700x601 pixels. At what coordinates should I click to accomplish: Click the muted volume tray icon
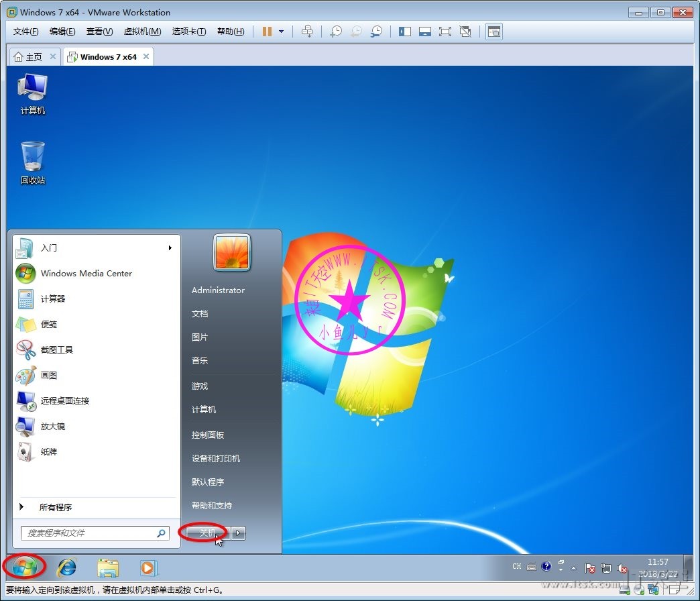click(622, 568)
